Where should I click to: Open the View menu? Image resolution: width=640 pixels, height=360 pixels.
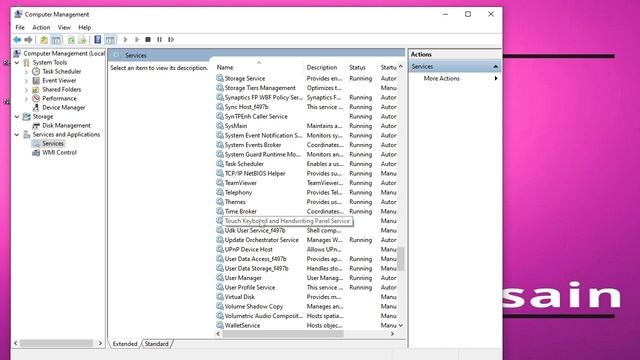click(x=64, y=27)
